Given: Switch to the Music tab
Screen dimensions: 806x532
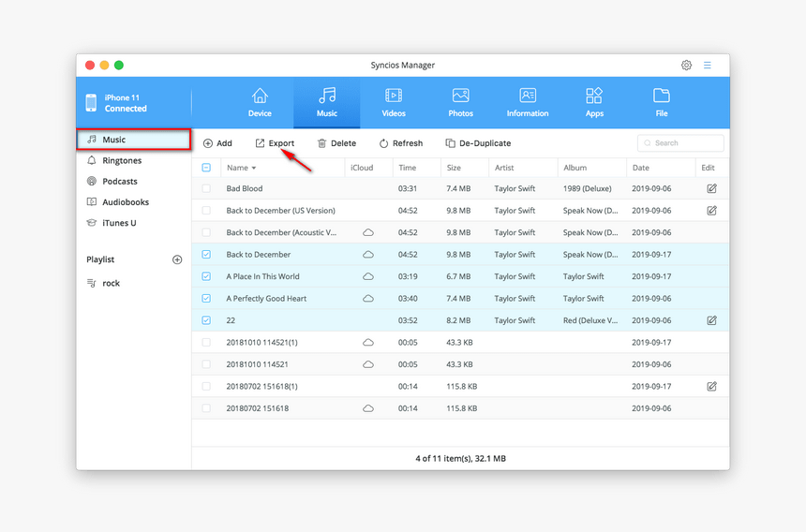Looking at the screenshot, I should 327,103.
